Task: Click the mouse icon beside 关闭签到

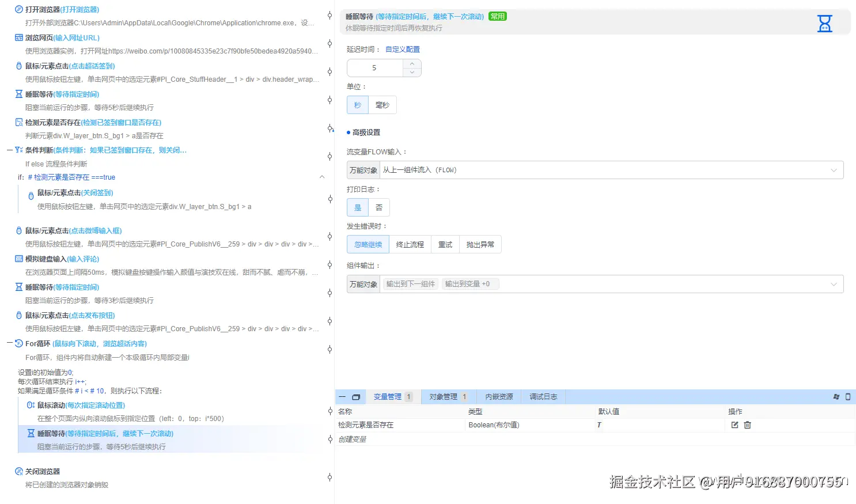Action: click(x=31, y=196)
